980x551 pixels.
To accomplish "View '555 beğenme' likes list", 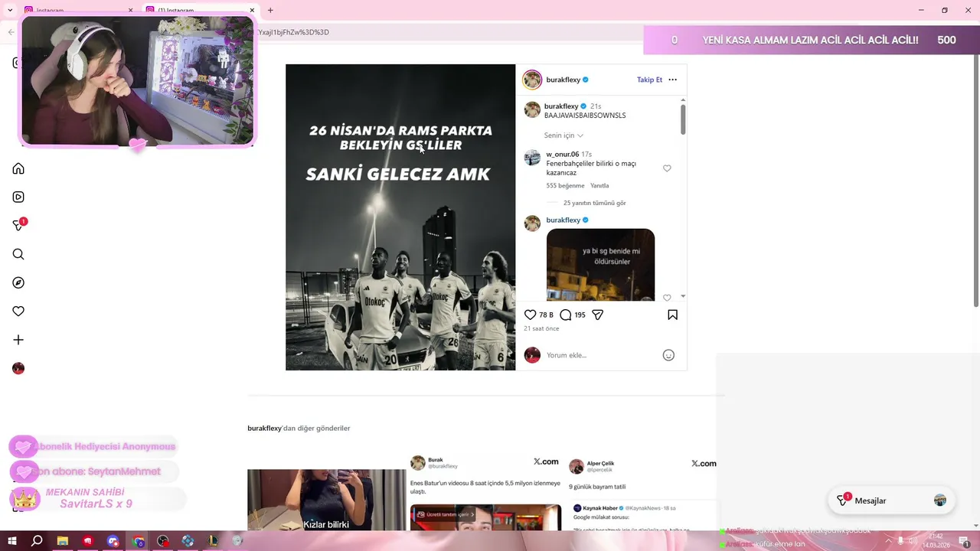I will click(x=565, y=185).
